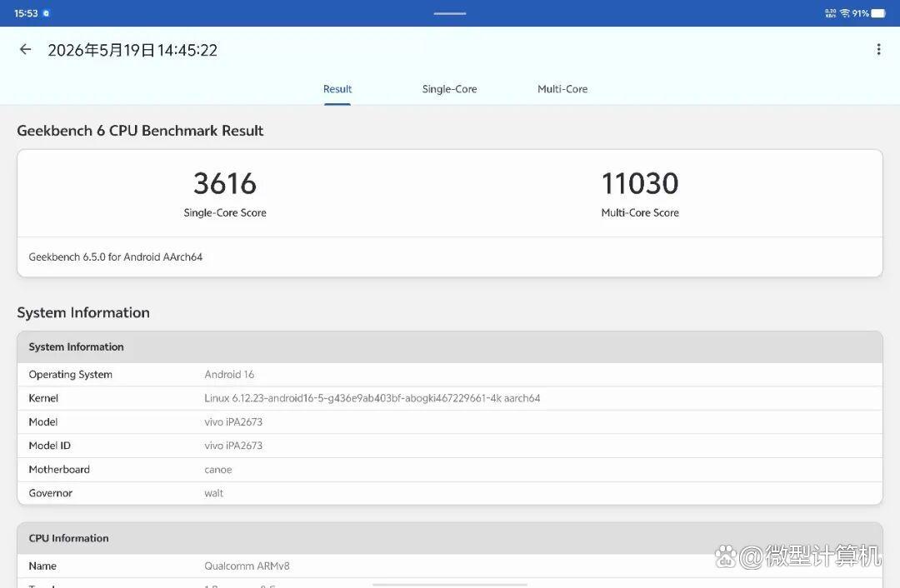This screenshot has width=900, height=588.
Task: Select the CPU Name row label
Action: [x=42, y=566]
